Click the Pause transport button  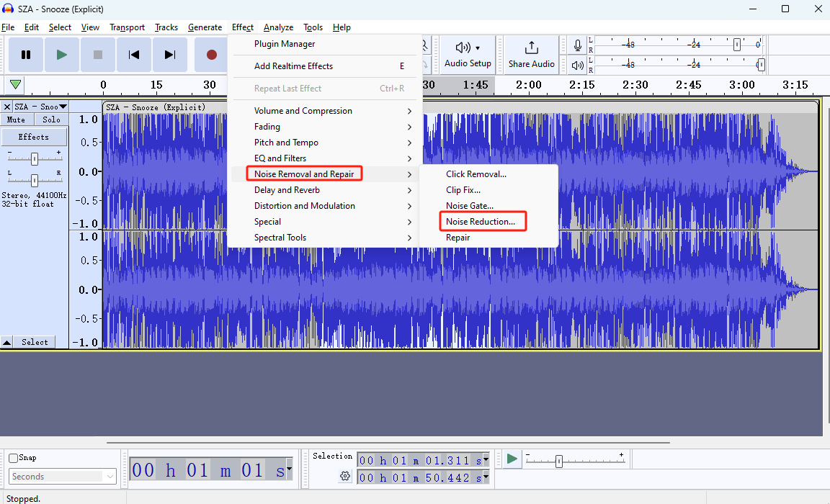click(26, 55)
